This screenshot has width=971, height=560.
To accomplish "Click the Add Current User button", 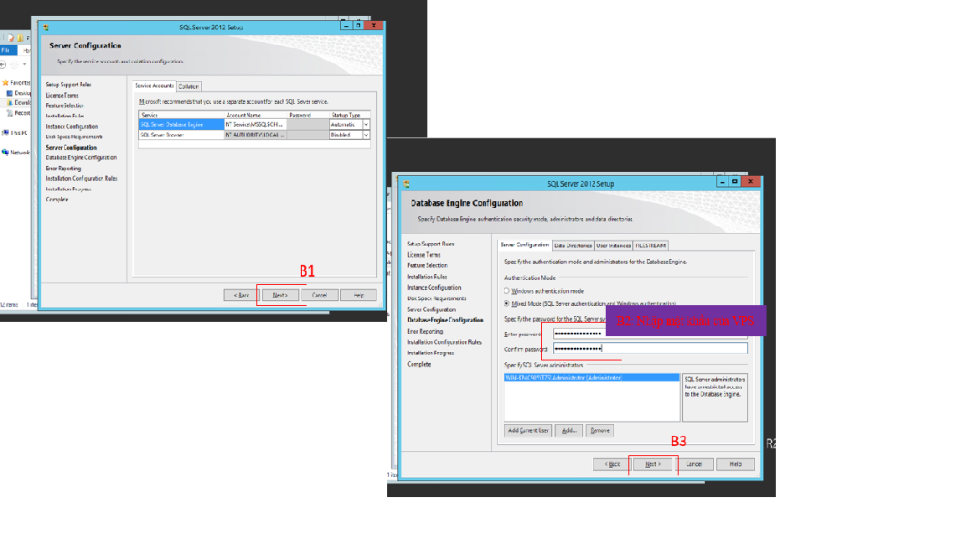I will tap(528, 431).
